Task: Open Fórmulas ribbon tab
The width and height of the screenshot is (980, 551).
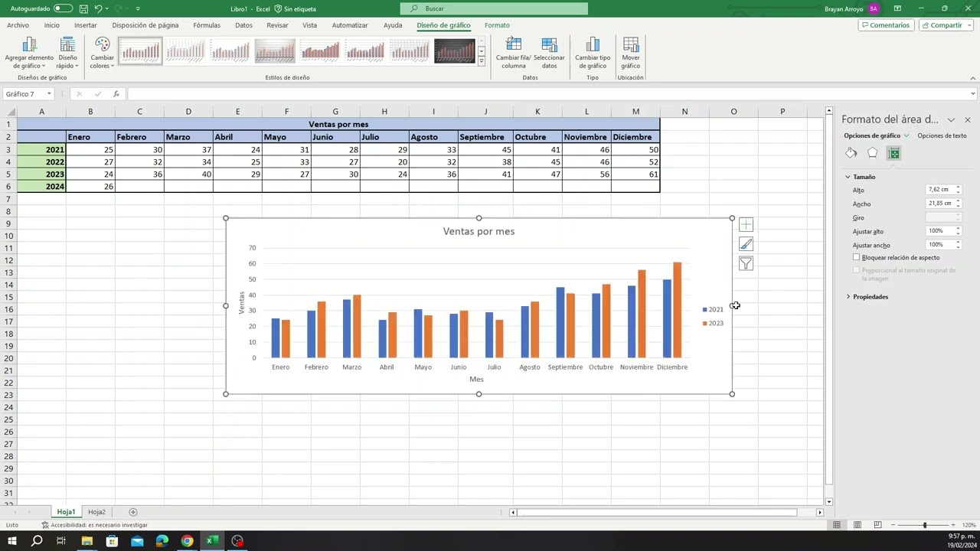Action: (207, 25)
